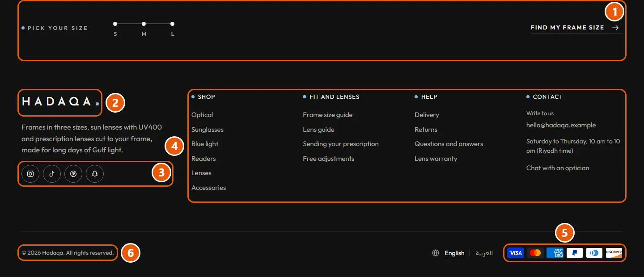
Task: Start Chat with an optician
Action: [558, 168]
